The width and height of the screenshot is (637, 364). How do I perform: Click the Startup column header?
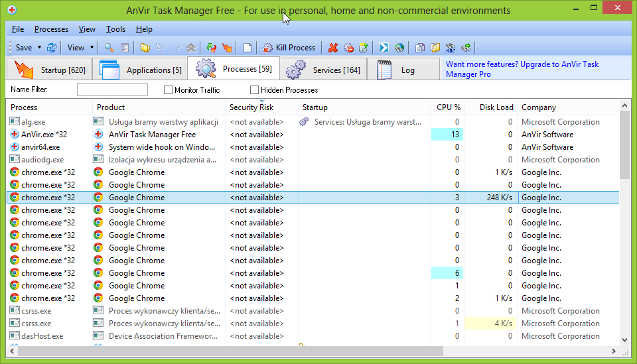[x=364, y=107]
